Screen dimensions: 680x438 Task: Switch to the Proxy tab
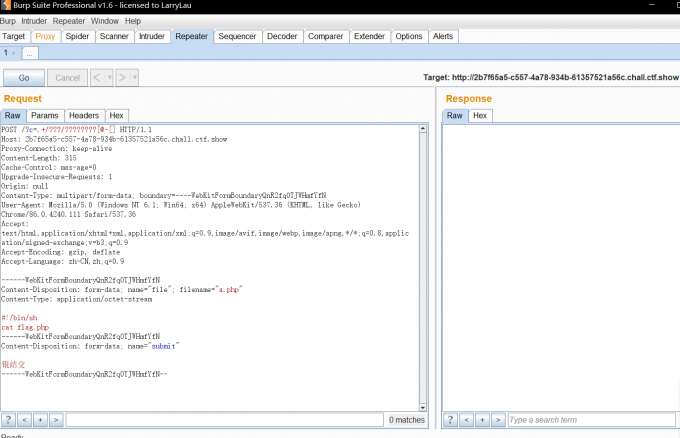click(45, 36)
